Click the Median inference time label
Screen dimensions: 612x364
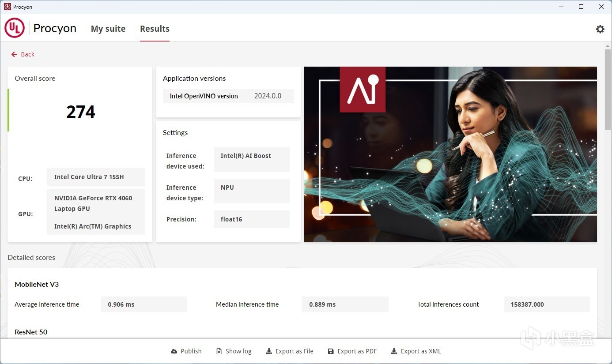click(247, 304)
